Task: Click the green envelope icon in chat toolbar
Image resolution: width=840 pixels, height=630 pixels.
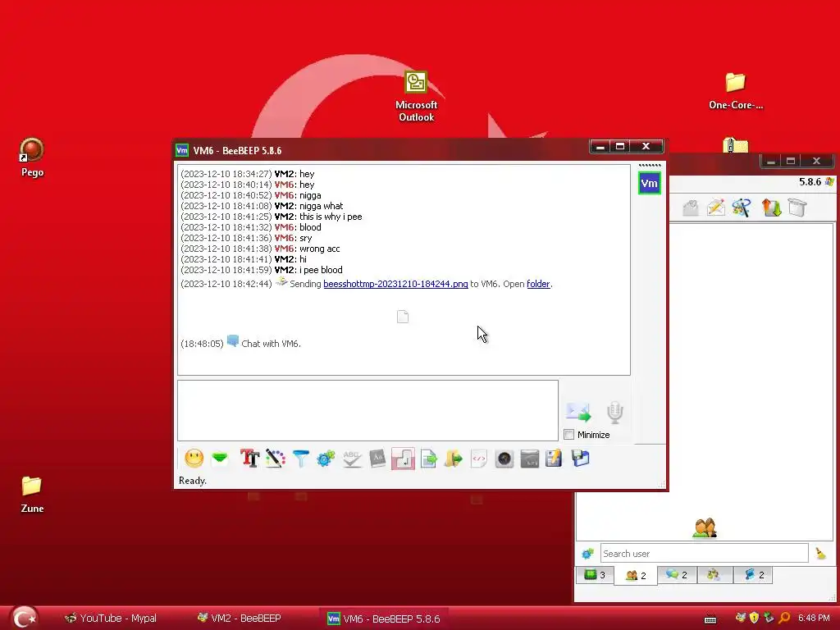Action: (220, 459)
